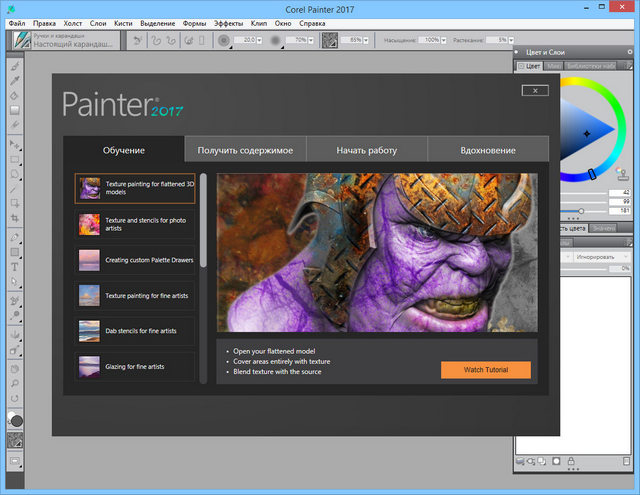
Task: Switch to the Получить содержимое tab
Action: point(245,150)
